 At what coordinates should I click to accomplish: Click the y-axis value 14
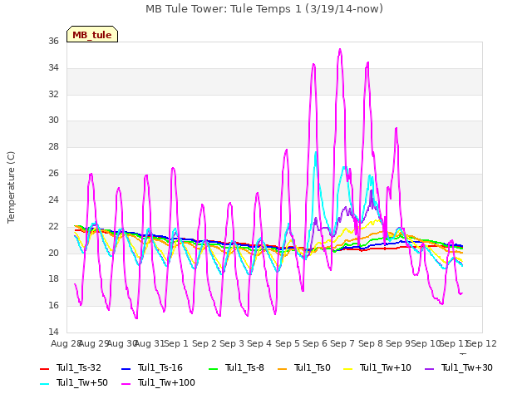click(x=53, y=332)
